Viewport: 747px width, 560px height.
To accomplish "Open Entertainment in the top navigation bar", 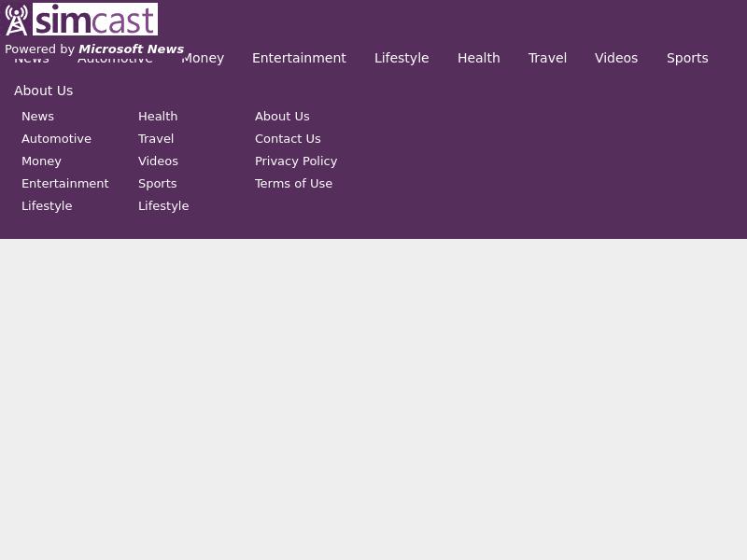I will (x=299, y=58).
